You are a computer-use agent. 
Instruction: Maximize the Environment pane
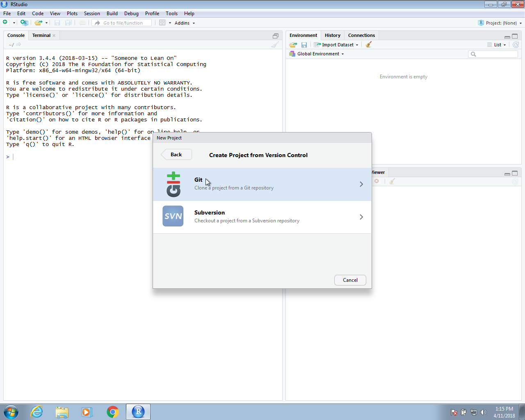515,36
